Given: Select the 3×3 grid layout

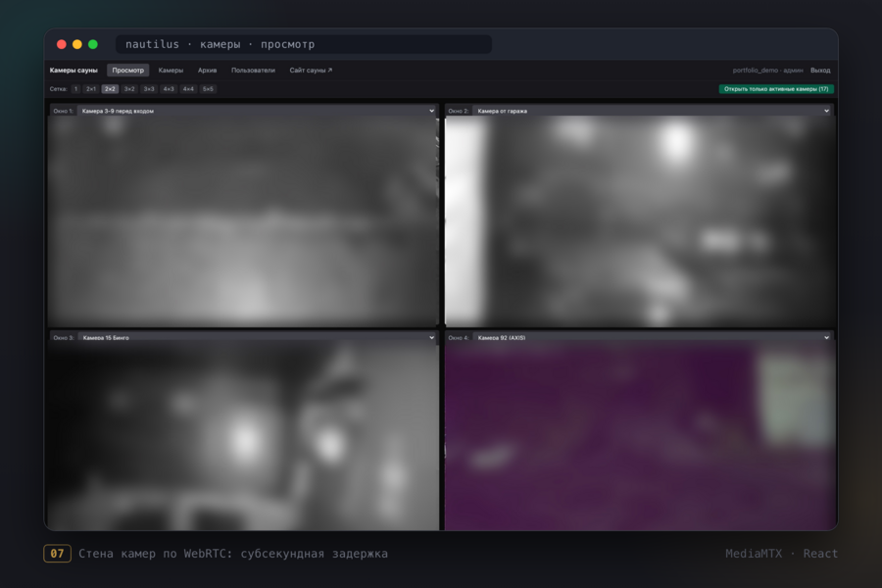Looking at the screenshot, I should [149, 89].
